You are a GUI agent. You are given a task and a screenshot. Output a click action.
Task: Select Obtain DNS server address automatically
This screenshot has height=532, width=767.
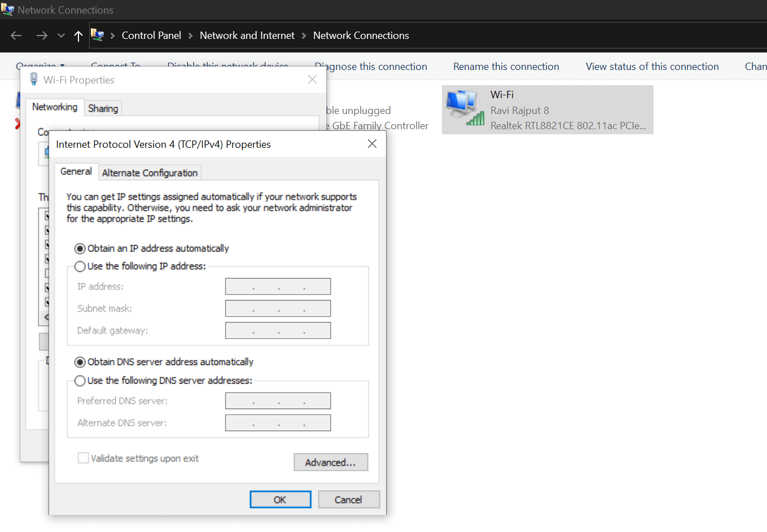click(x=80, y=362)
